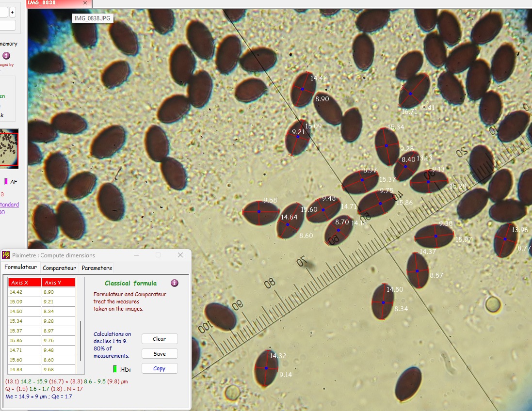Switch to the Comparateur tab
Screen dimensions: 532x411
pos(59,268)
